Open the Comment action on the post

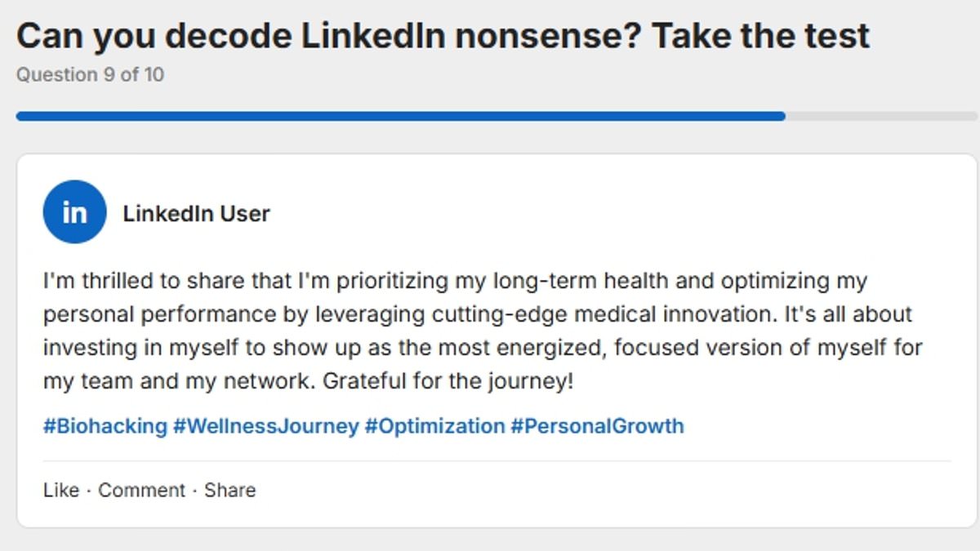click(144, 490)
